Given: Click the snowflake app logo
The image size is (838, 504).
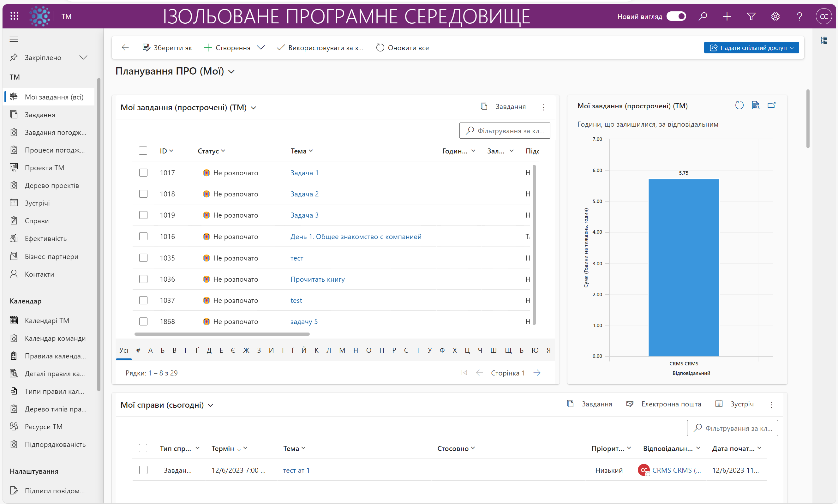Looking at the screenshot, I should point(40,16).
